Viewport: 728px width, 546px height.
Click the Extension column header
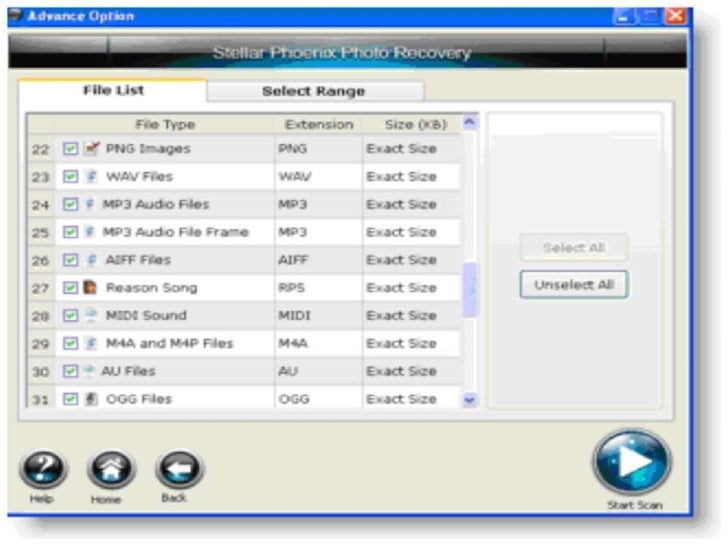point(319,124)
